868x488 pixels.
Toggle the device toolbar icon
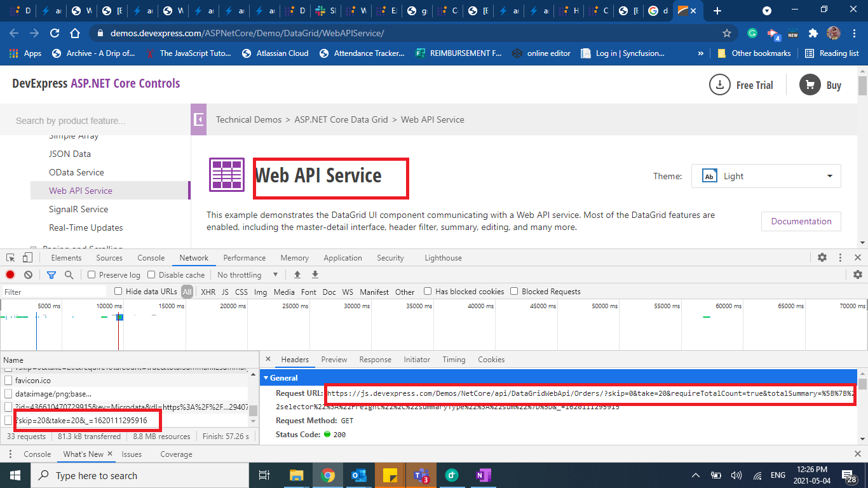coord(27,258)
